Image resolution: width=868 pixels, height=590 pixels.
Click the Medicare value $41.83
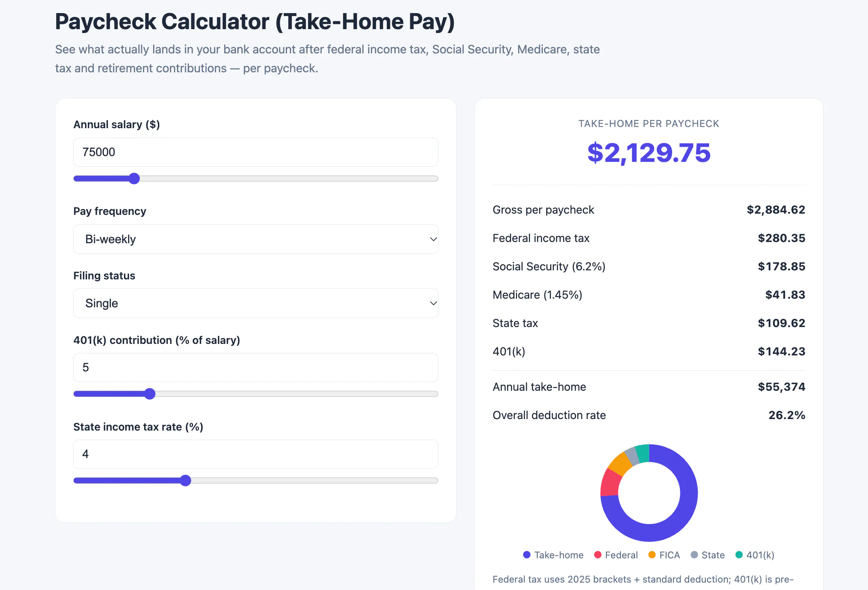click(785, 295)
